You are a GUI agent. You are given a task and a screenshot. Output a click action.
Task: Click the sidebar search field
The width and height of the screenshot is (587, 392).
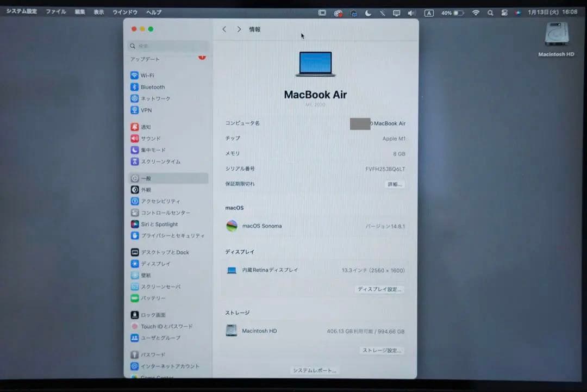168,46
